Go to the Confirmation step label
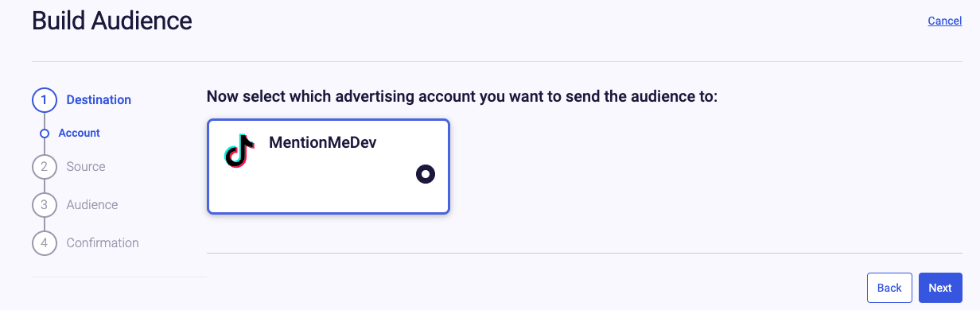The width and height of the screenshot is (980, 310). (x=103, y=243)
